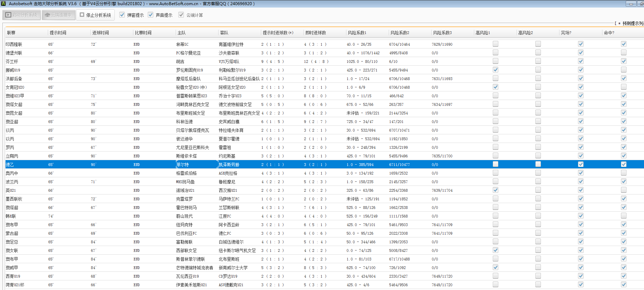Click the 菲尔特 team cell in the highlighted row
Screen dimensions: 644x290
[x=182, y=165]
